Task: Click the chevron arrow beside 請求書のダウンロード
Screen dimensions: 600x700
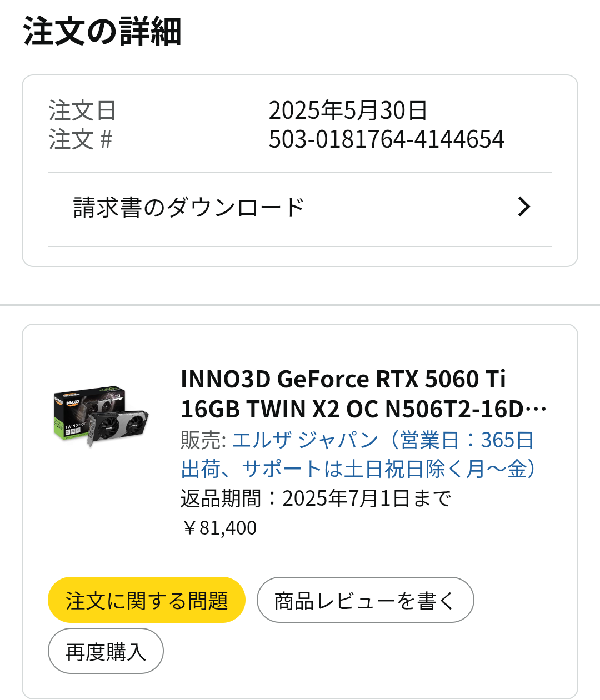Action: [x=523, y=207]
